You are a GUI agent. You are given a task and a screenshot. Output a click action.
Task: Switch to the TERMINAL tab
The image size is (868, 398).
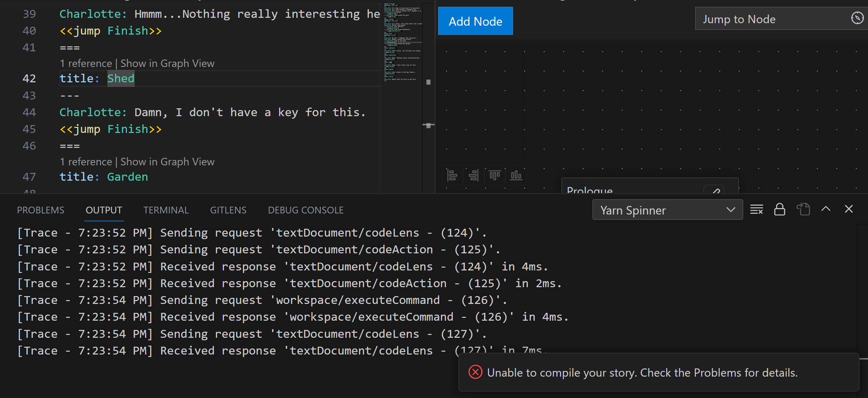(166, 210)
